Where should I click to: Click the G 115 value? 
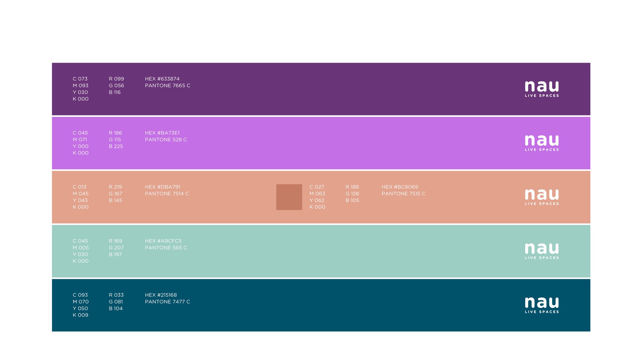[x=115, y=139]
